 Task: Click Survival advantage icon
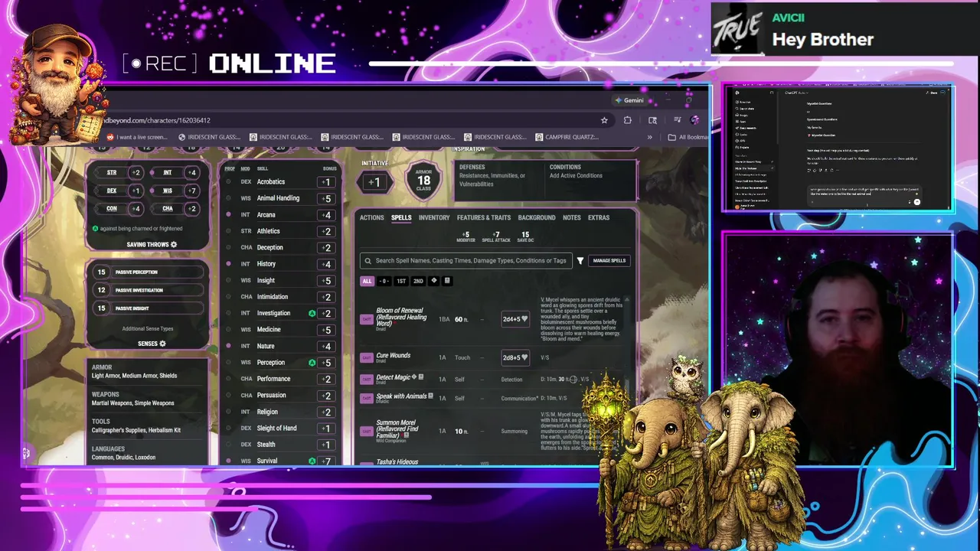click(x=312, y=461)
